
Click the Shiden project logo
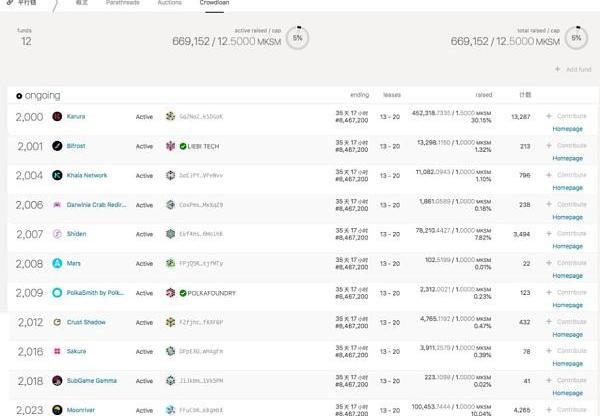[x=57, y=234]
